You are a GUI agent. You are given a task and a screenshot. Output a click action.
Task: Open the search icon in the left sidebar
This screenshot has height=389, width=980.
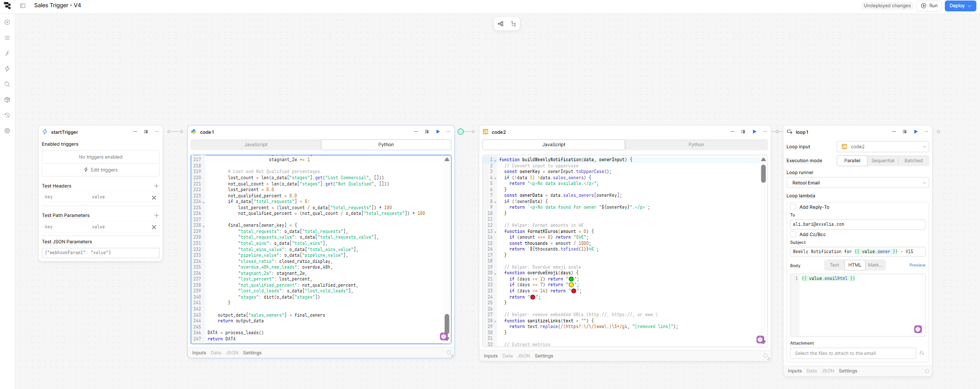click(7, 84)
